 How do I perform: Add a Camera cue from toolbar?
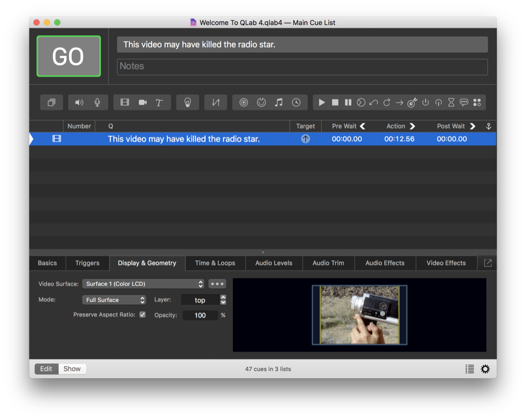tap(142, 102)
